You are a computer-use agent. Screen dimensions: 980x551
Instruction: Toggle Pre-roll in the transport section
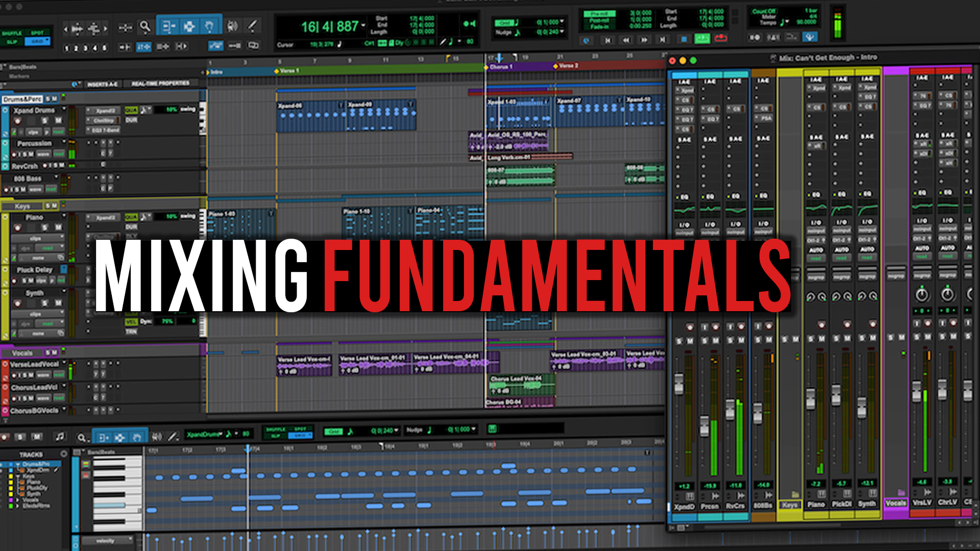point(599,14)
